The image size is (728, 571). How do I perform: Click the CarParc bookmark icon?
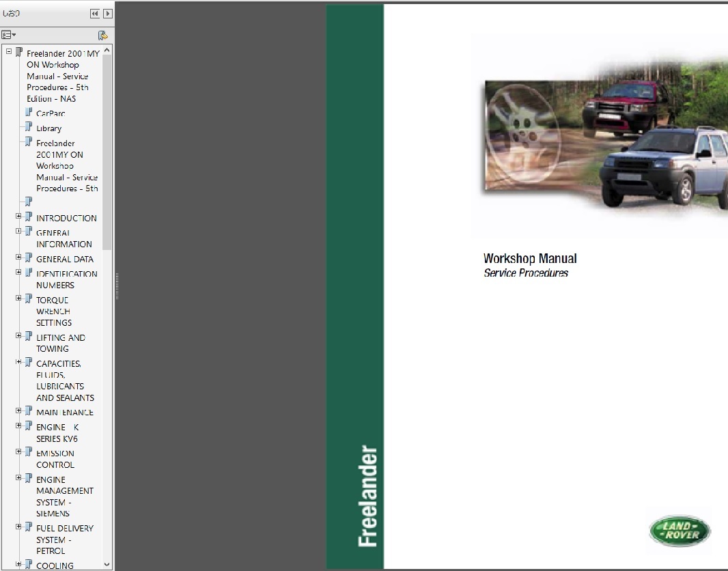[29, 112]
